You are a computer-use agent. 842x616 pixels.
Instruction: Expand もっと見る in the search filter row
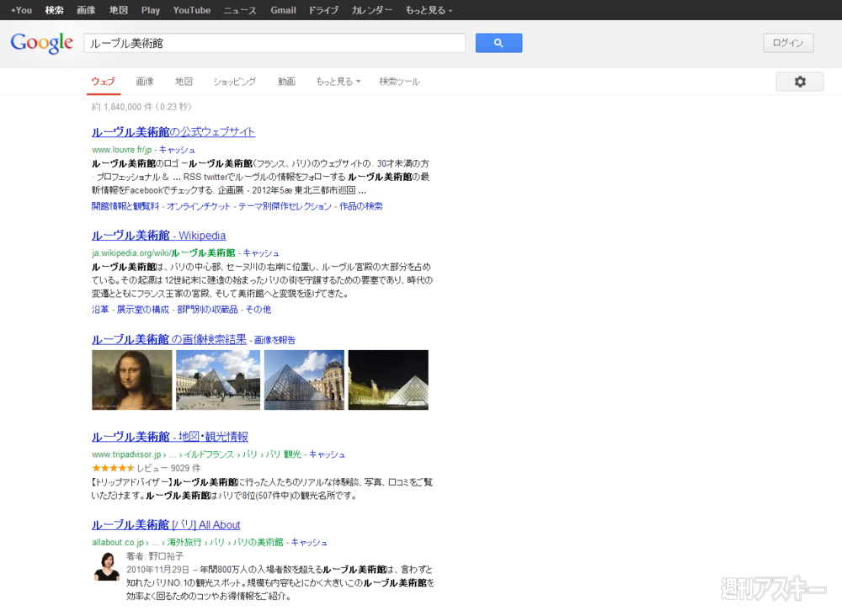click(x=338, y=82)
